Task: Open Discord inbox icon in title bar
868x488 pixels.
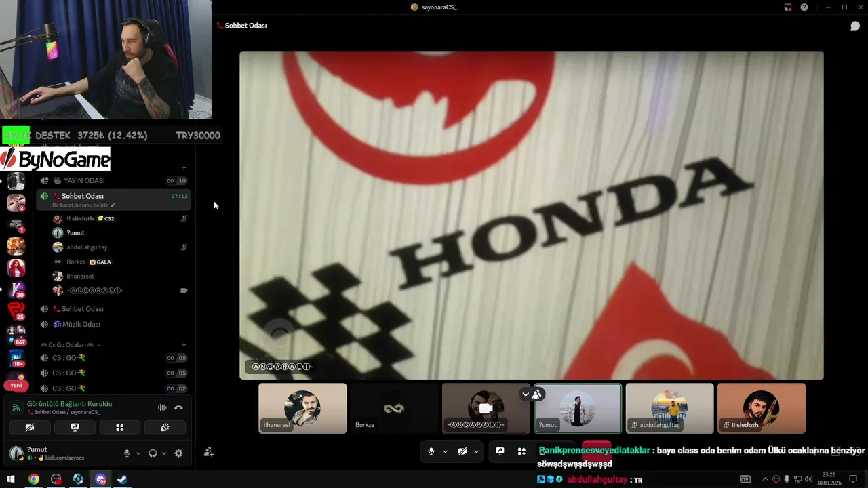Action: point(788,7)
